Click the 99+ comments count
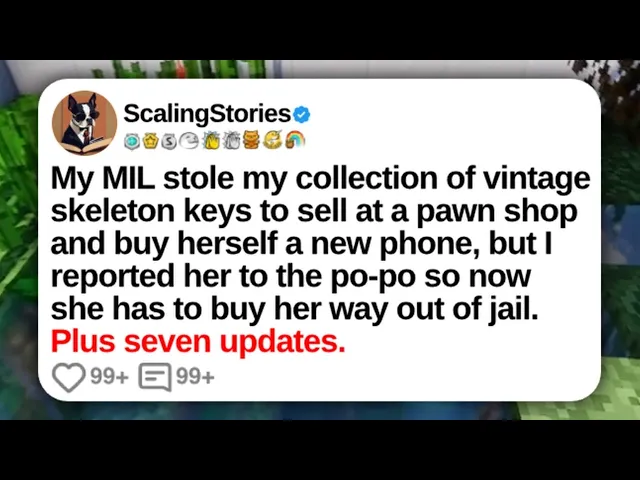The width and height of the screenshot is (640, 480). click(x=195, y=377)
